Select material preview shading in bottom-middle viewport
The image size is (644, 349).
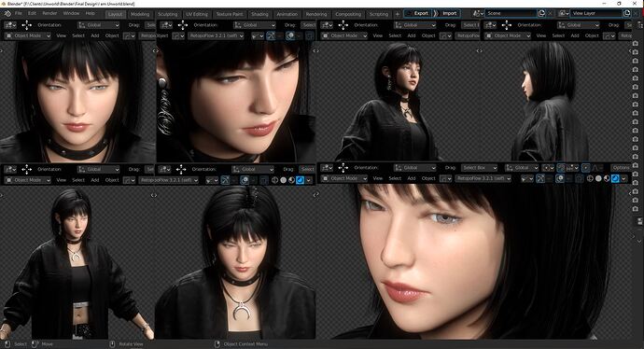pyautogui.click(x=291, y=180)
